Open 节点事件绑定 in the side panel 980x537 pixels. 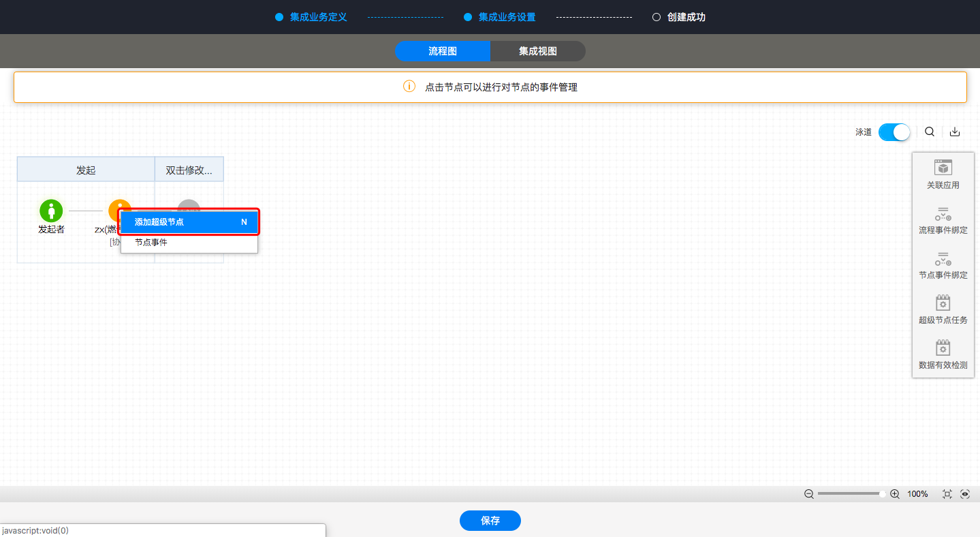[x=943, y=265]
